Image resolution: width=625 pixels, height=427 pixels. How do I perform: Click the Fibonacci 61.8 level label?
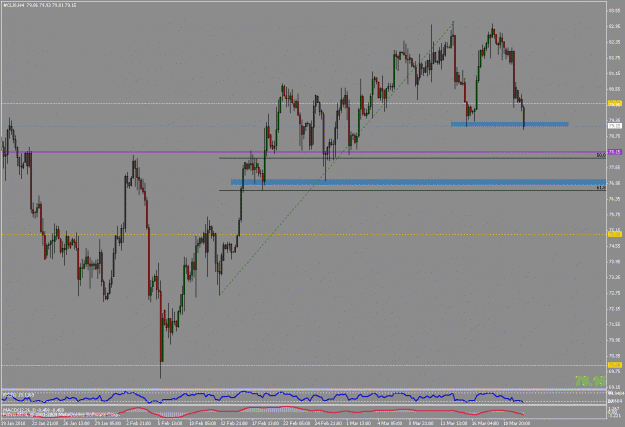[601, 187]
